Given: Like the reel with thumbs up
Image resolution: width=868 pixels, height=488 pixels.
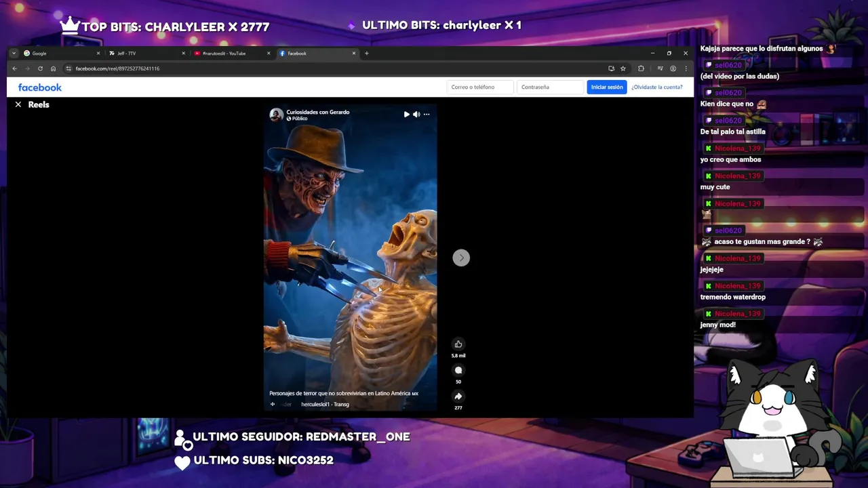Looking at the screenshot, I should pos(458,344).
